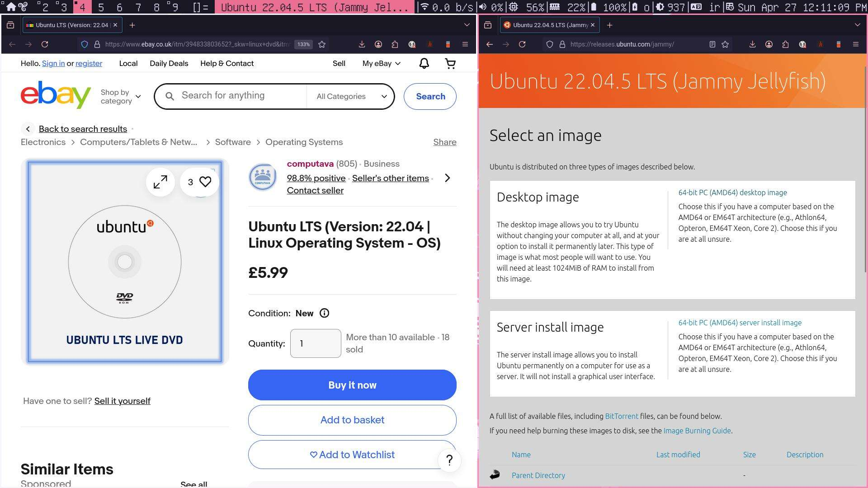This screenshot has width=868, height=488.
Task: Open downloads panel in eBay browser
Action: click(362, 44)
